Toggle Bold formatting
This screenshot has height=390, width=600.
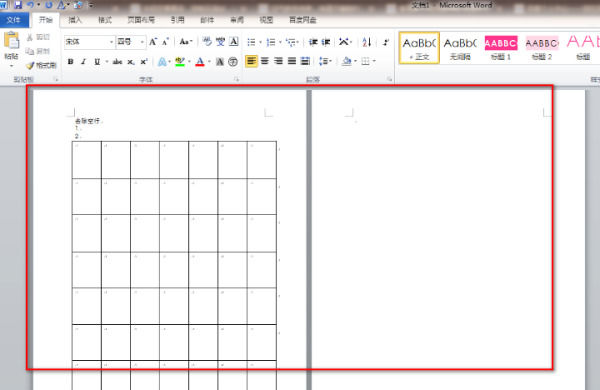(70, 62)
